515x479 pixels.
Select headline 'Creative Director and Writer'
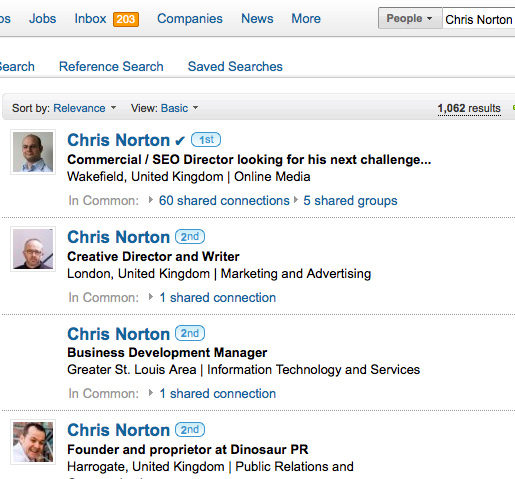click(153, 257)
